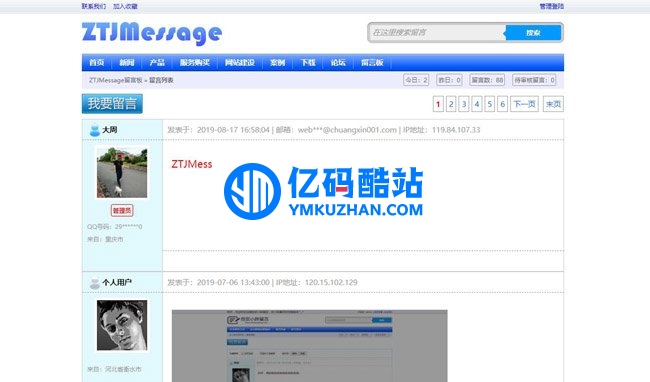Click the 今日: 2 statistic box

coord(416,80)
